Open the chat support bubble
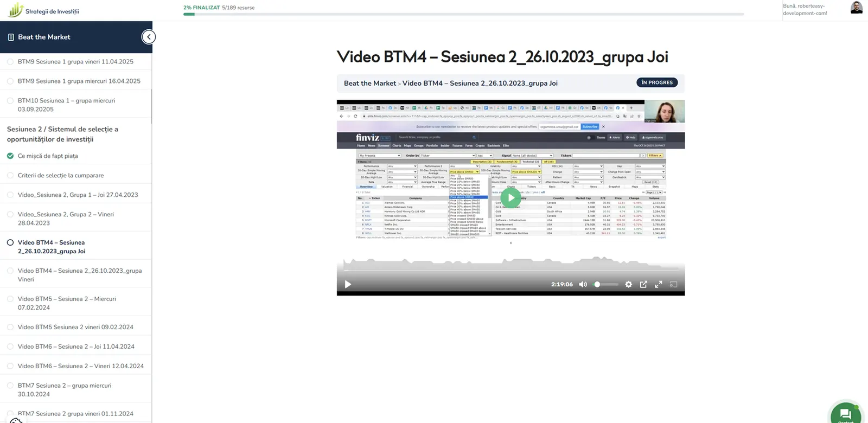The width and height of the screenshot is (868, 423). (845, 414)
